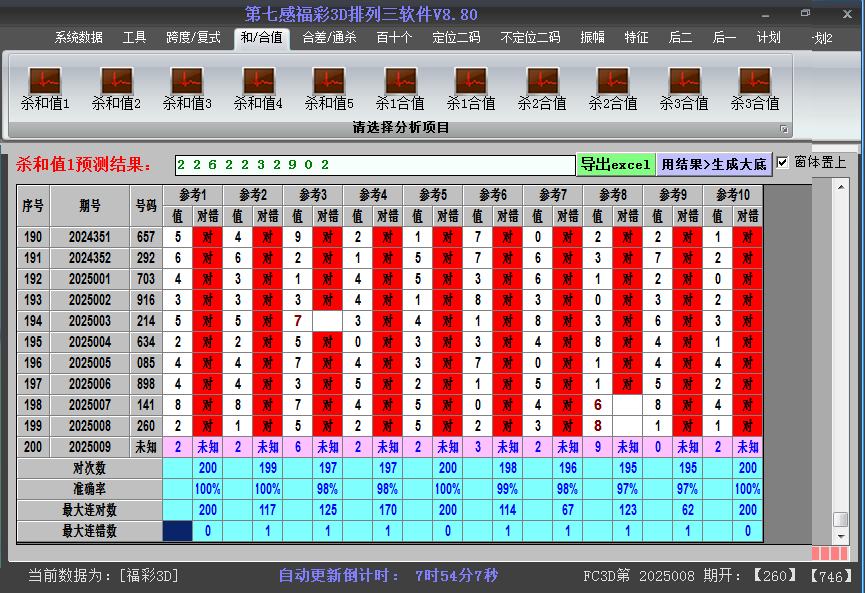This screenshot has height=593, width=865.
Task: Switch to the 特征 tab
Action: [636, 38]
